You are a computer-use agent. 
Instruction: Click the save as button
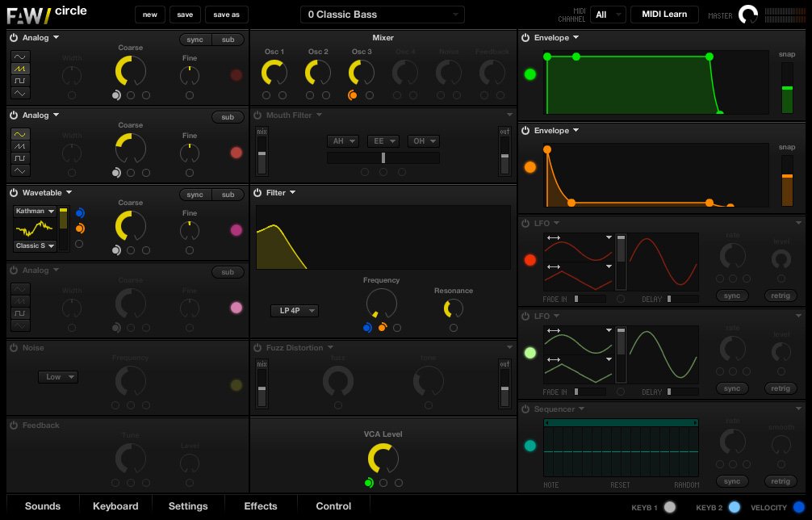point(227,15)
